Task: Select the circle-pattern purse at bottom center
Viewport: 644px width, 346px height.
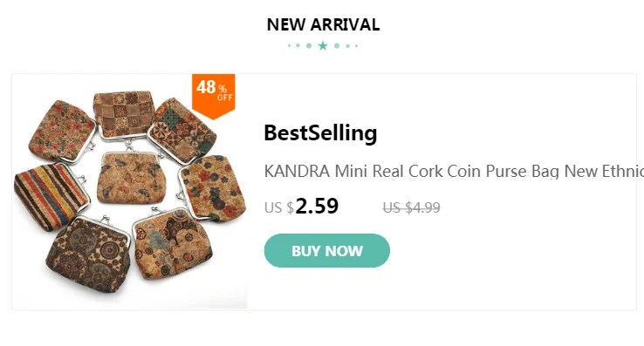Action: coord(172,243)
